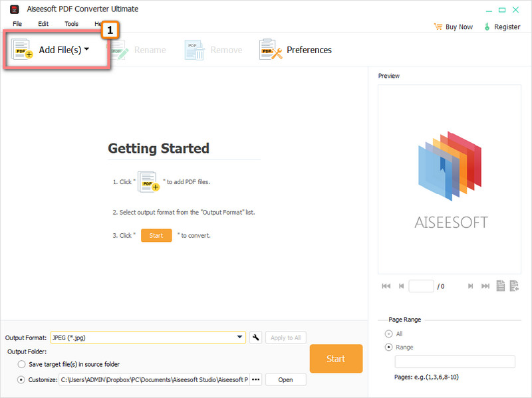532x398 pixels.
Task: Click the Aiseesoft preview thumbnail
Action: 450,179
